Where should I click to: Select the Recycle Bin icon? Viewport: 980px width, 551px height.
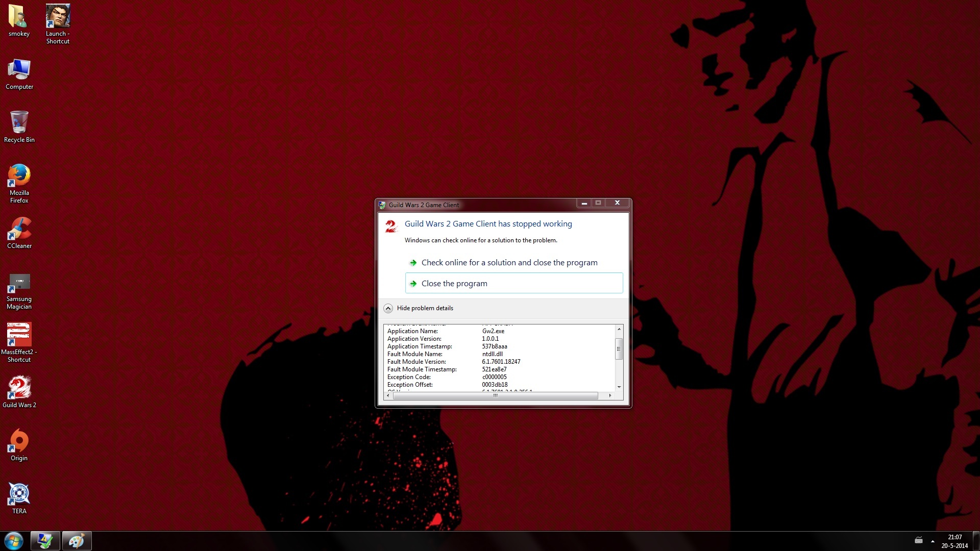[x=19, y=127]
